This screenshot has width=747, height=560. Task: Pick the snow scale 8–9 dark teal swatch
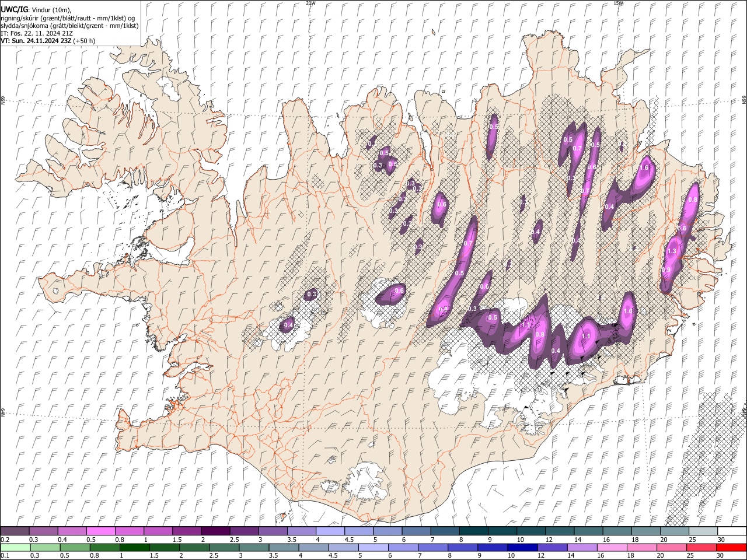474,531
